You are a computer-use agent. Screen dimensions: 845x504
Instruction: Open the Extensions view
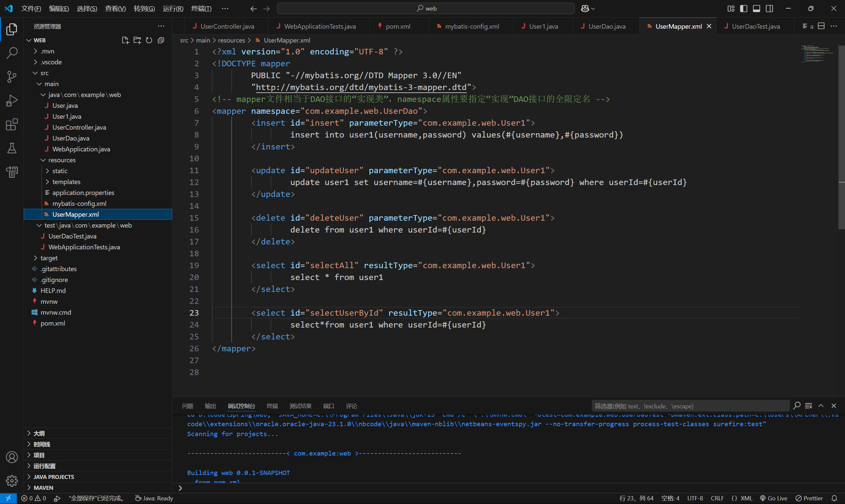(12, 124)
